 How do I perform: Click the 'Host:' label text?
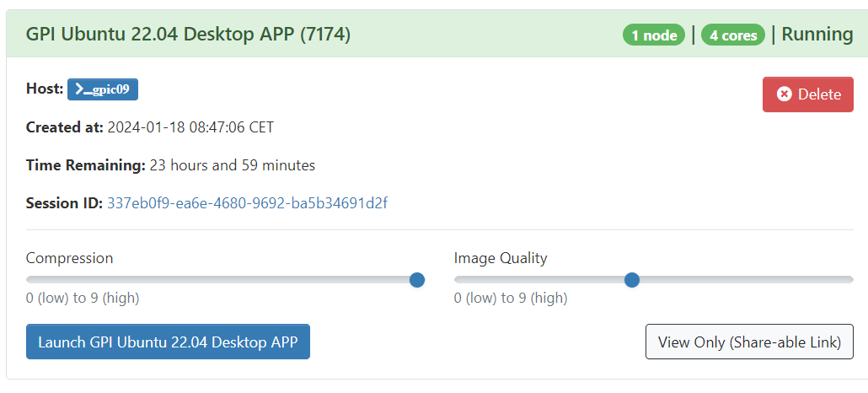coord(45,89)
